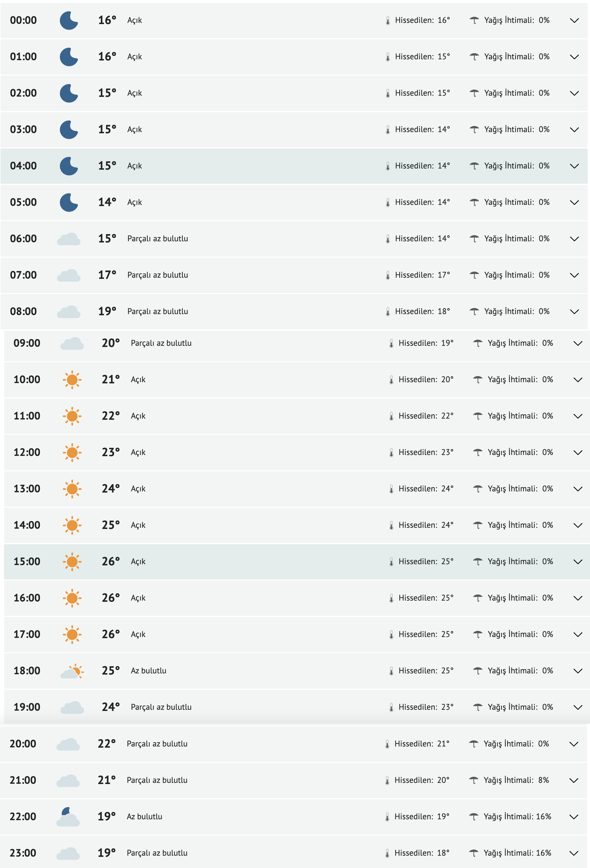The height and width of the screenshot is (868, 590).
Task: Show details for the 23:00 forecast
Action: coord(574,853)
